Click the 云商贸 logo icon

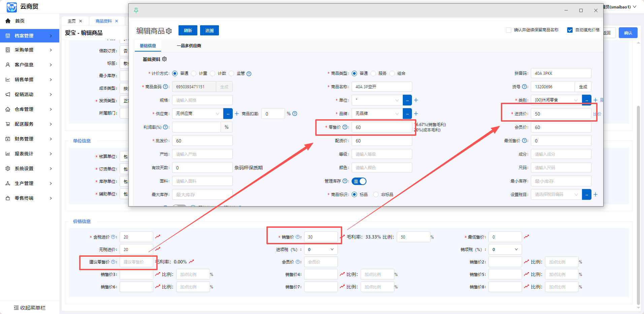11,7
